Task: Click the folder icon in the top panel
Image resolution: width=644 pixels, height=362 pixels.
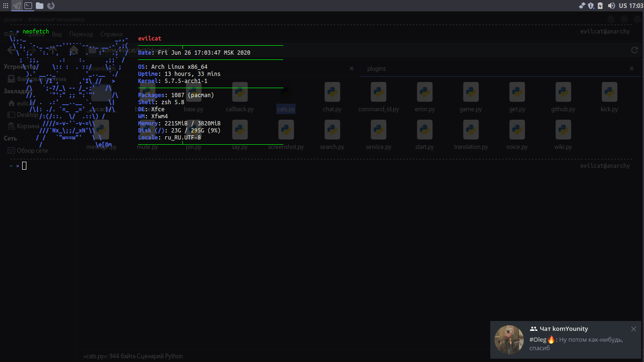Action: pyautogui.click(x=40, y=6)
